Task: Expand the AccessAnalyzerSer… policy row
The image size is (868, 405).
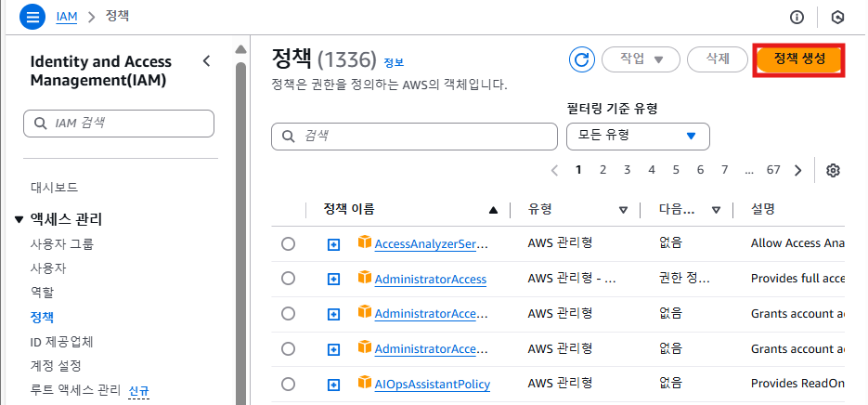Action: click(x=332, y=244)
